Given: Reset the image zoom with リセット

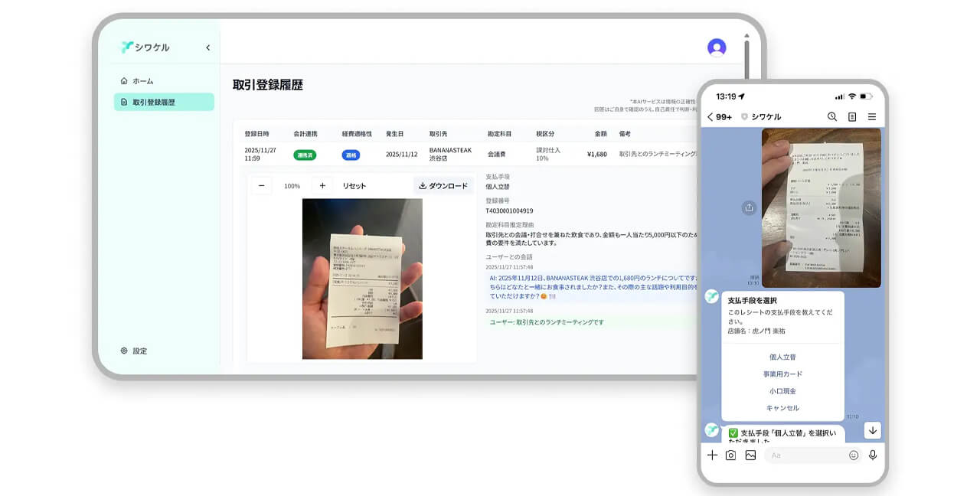Looking at the screenshot, I should pyautogui.click(x=354, y=184).
